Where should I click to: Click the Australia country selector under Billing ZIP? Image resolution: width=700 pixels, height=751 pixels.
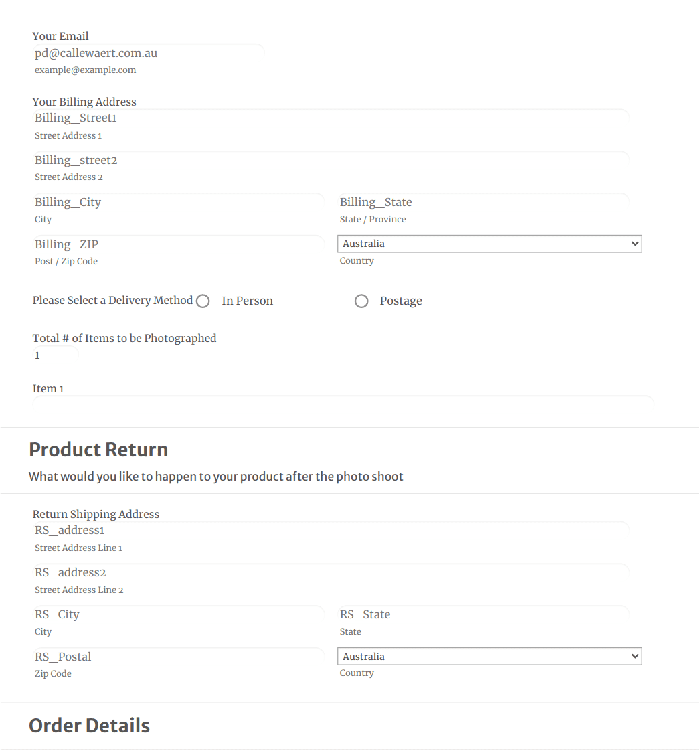pos(489,244)
